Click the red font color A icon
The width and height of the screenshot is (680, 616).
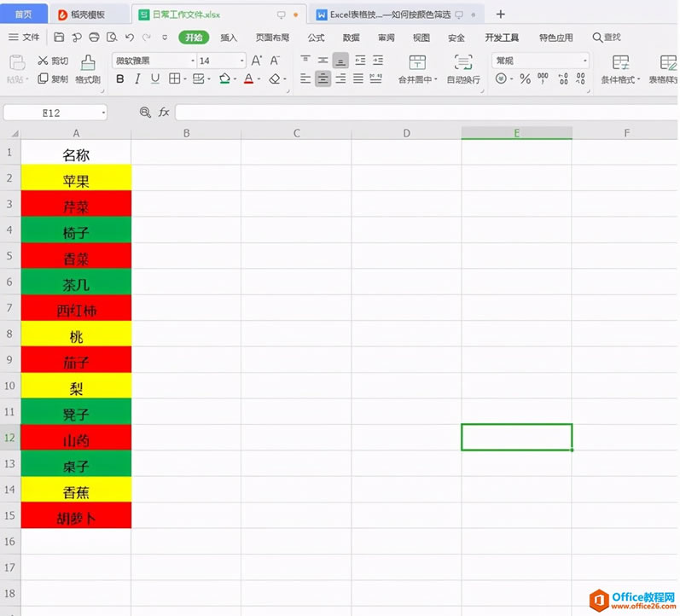(248, 79)
